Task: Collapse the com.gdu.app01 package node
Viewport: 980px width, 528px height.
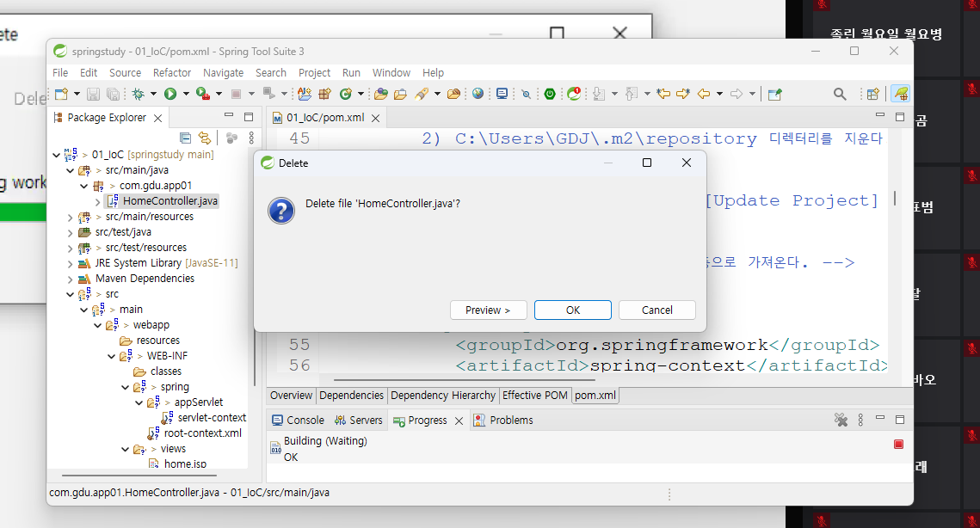Action: pyautogui.click(x=83, y=187)
